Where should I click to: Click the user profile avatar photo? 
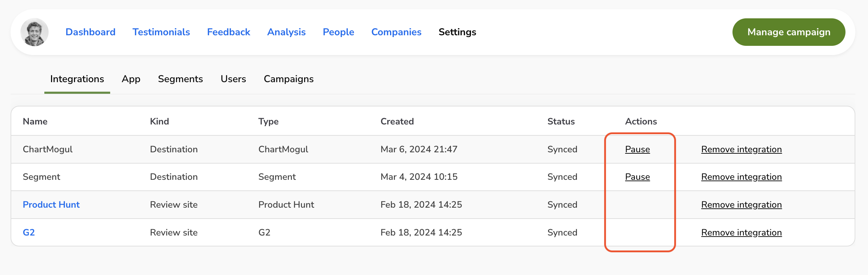coord(34,32)
